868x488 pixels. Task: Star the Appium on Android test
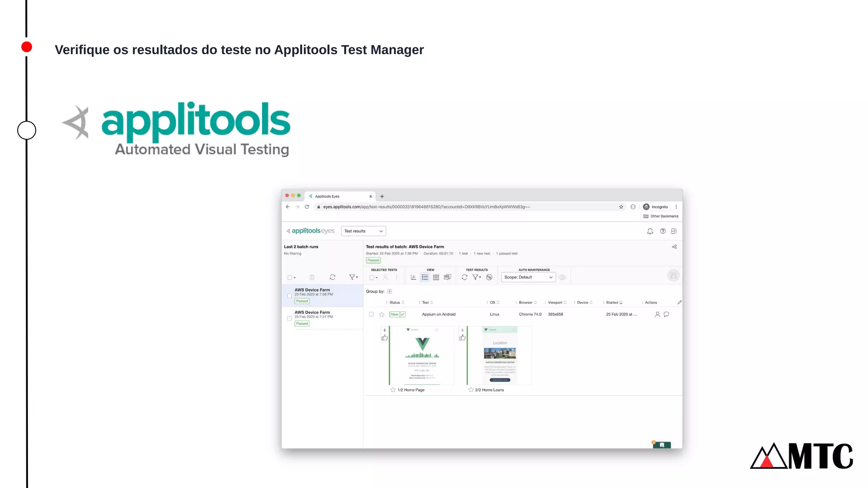click(x=381, y=314)
